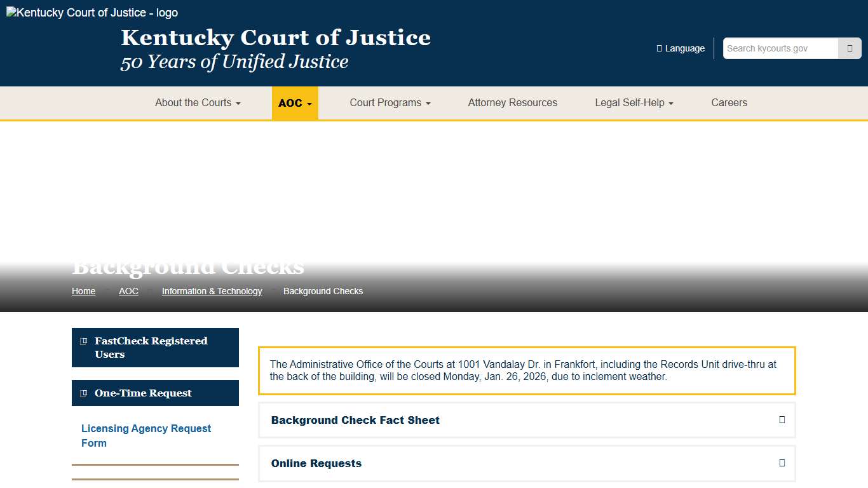Click the Kentucky Court of Justice header title
This screenshot has height=488, width=868.
pyautogui.click(x=275, y=37)
